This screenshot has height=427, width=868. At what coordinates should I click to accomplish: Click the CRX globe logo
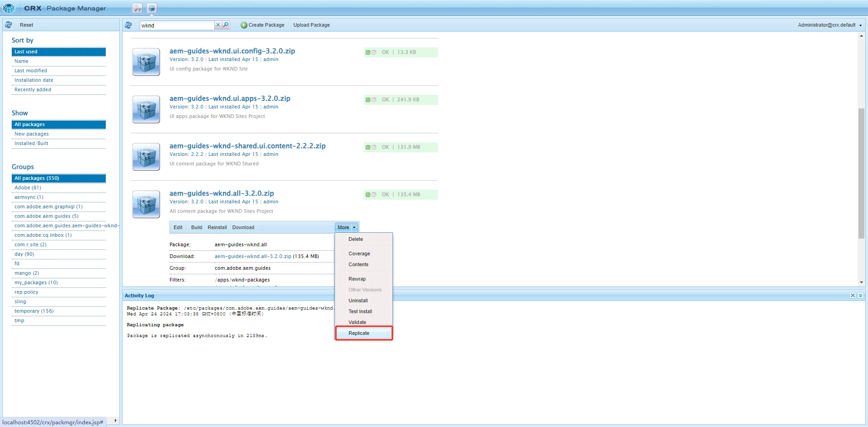pos(9,8)
